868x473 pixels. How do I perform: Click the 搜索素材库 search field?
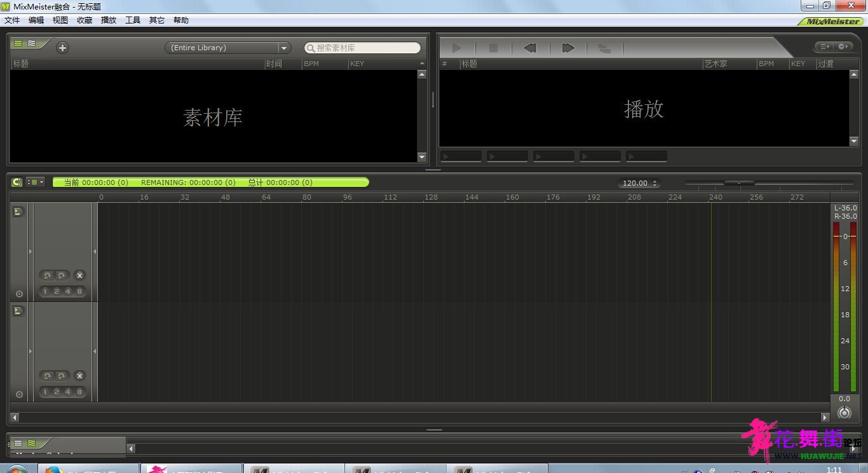[362, 48]
